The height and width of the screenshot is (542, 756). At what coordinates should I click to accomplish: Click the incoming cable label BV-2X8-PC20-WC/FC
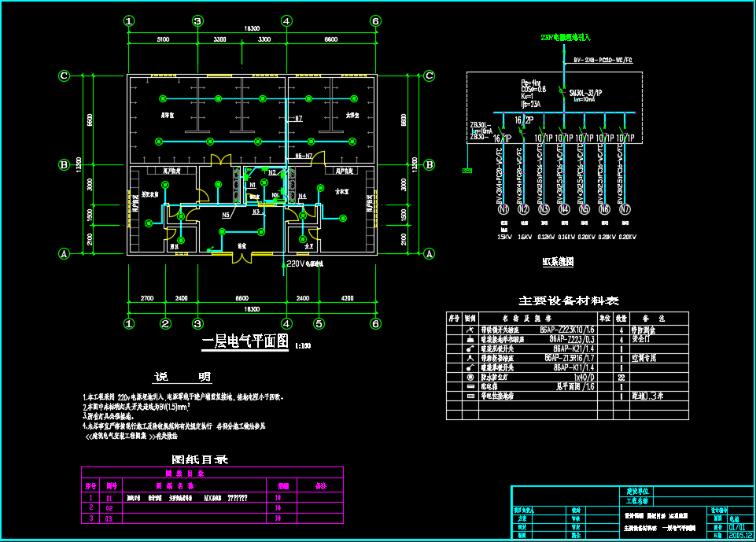pos(603,61)
